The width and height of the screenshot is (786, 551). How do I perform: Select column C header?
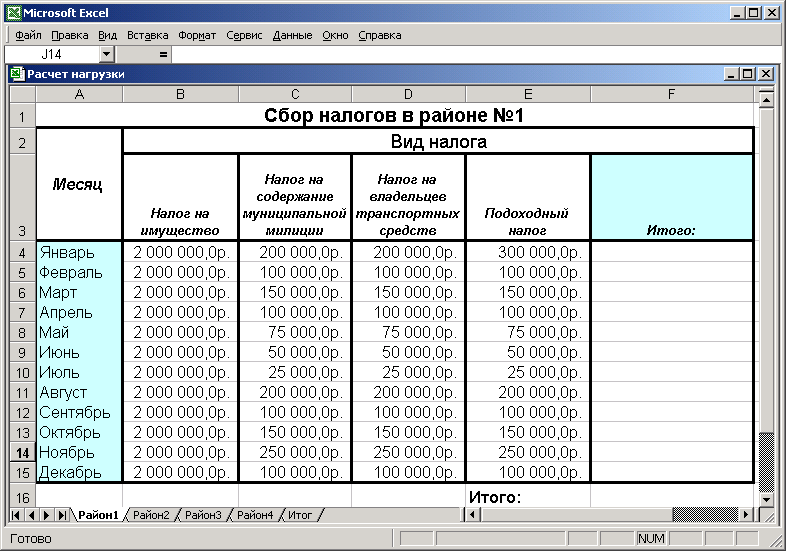click(x=295, y=94)
